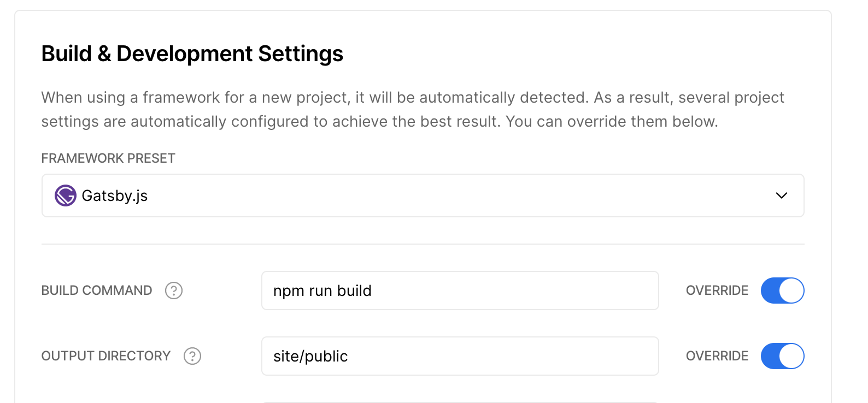
Task: Open help tooltip icon beside Build Command
Action: click(x=174, y=291)
